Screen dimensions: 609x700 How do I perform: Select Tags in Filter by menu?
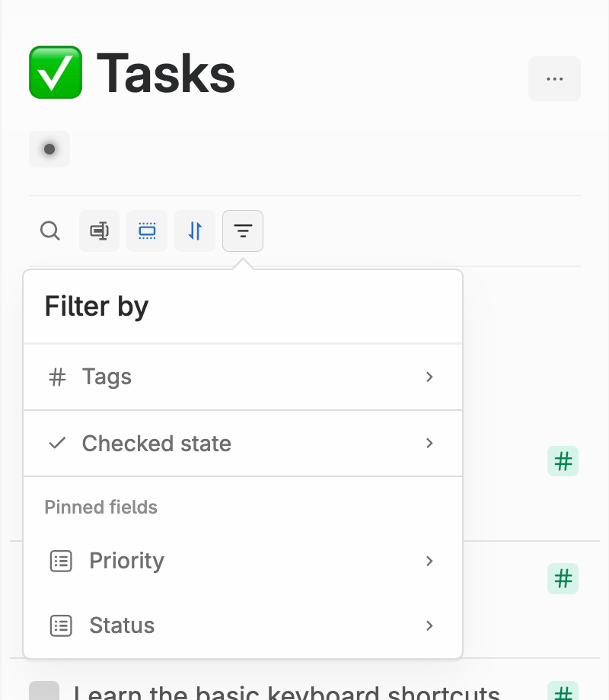pyautogui.click(x=243, y=377)
